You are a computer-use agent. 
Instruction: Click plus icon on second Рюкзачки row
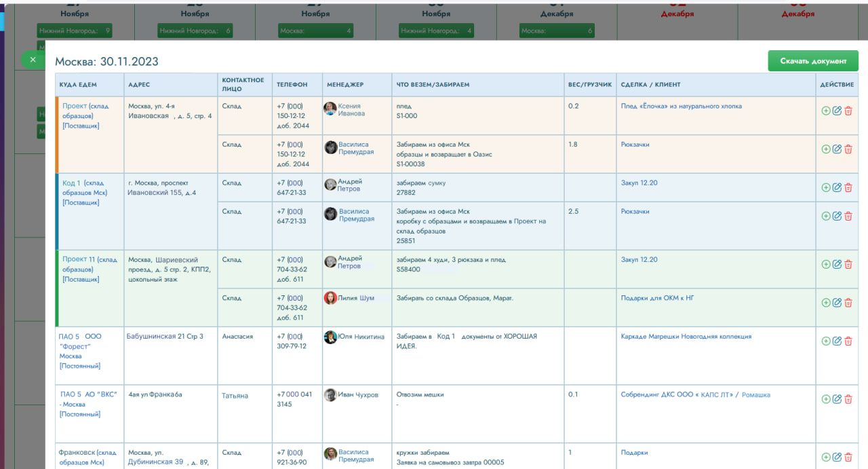click(x=825, y=216)
